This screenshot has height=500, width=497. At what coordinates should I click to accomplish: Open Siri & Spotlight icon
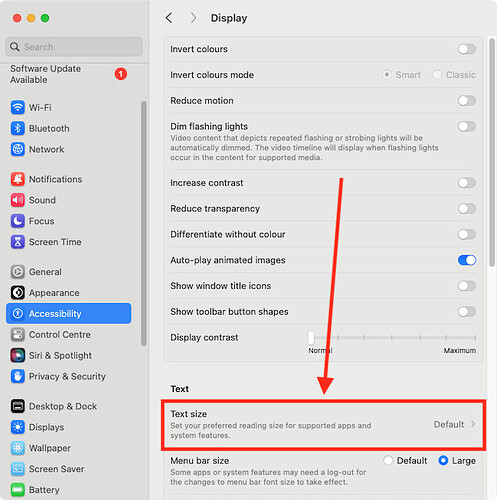pyautogui.click(x=17, y=355)
